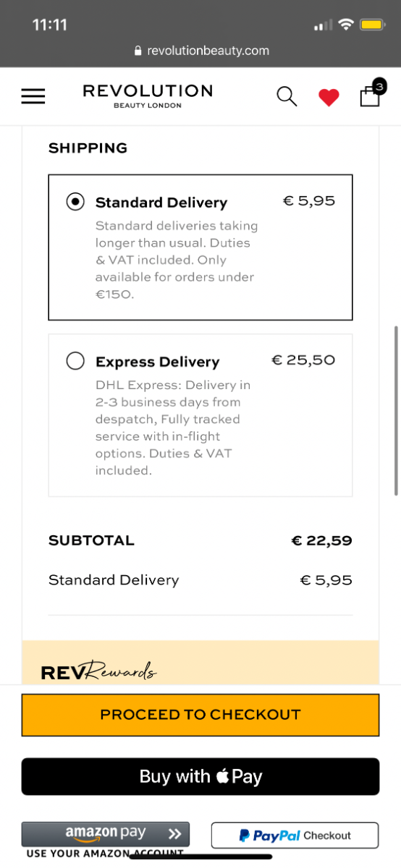
Task: Tap the battery indicator in status bar
Action: [x=373, y=25]
